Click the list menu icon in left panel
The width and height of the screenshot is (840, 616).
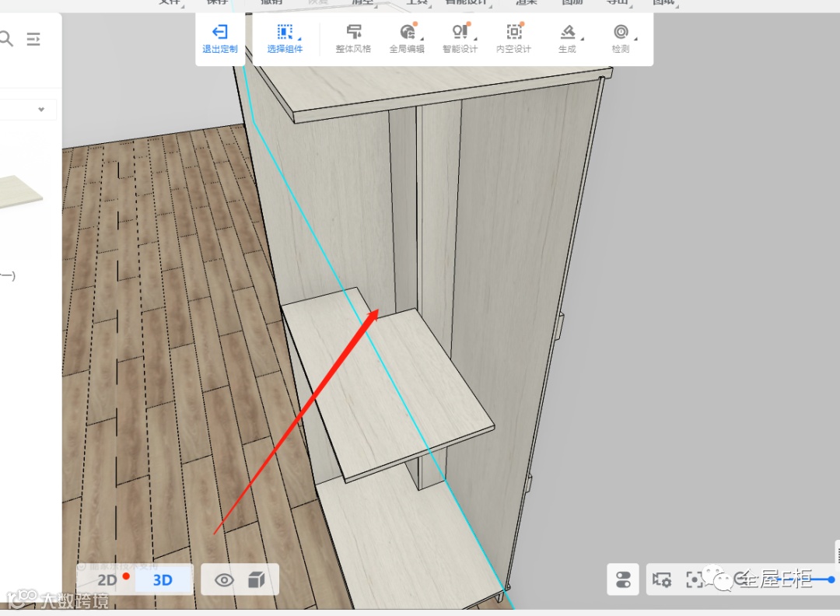click(x=33, y=39)
